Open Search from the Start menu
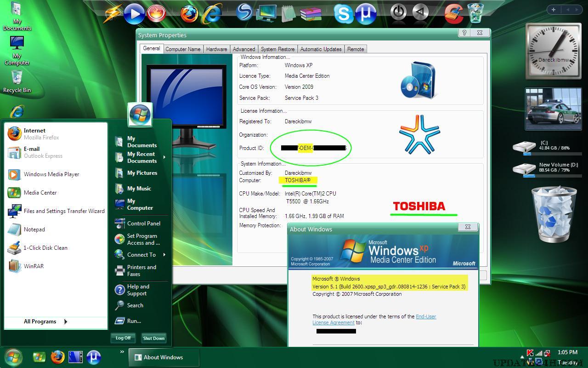The height and width of the screenshot is (368, 588). point(140,305)
